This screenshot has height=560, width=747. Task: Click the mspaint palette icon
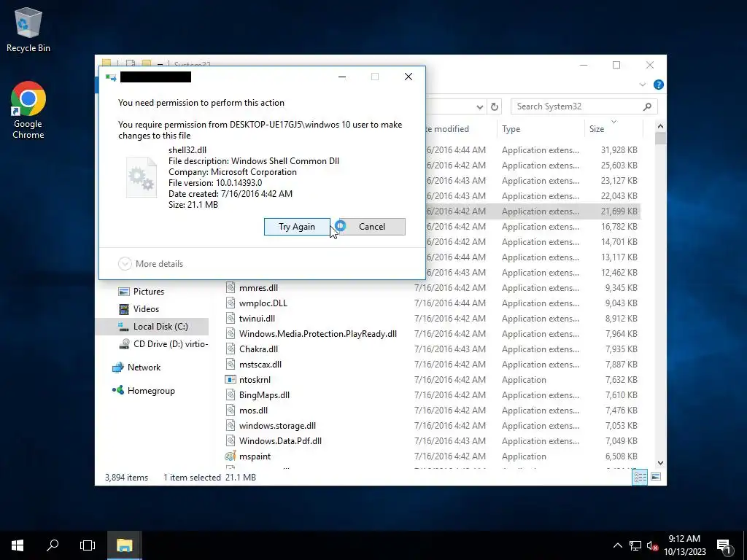231,456
